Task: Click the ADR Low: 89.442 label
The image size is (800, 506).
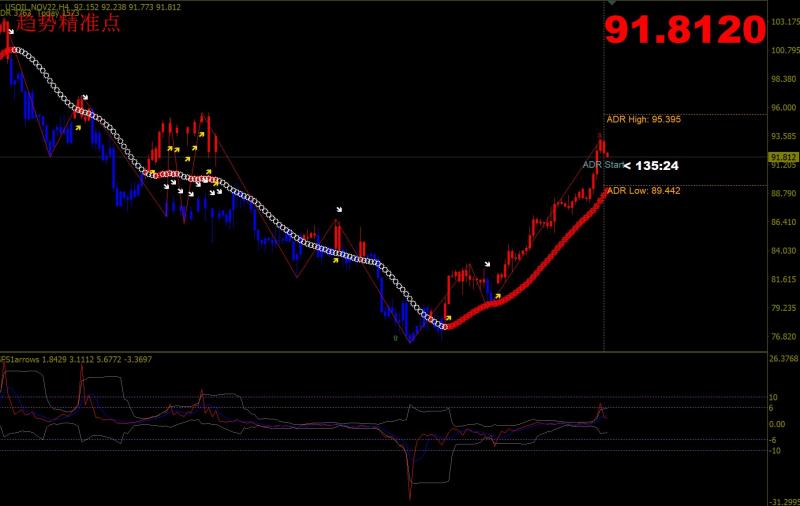Action: point(643,190)
